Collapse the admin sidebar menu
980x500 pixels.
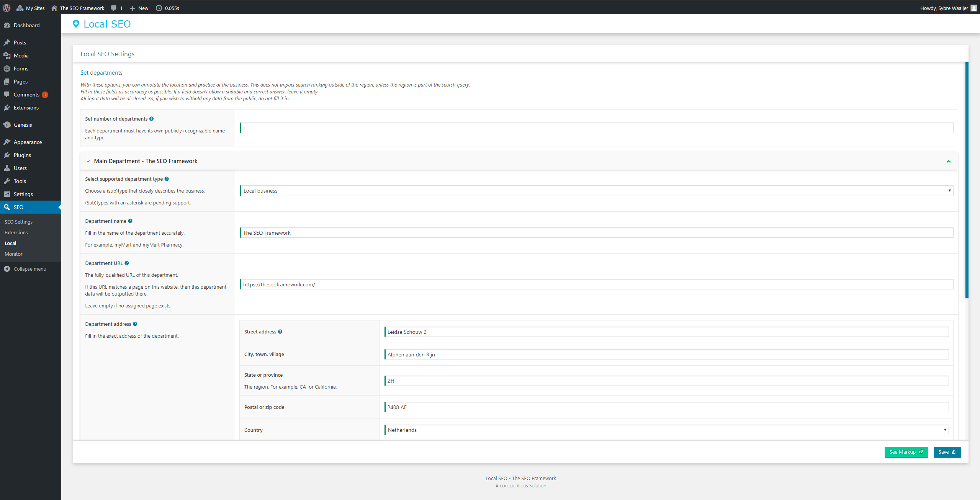coord(25,269)
